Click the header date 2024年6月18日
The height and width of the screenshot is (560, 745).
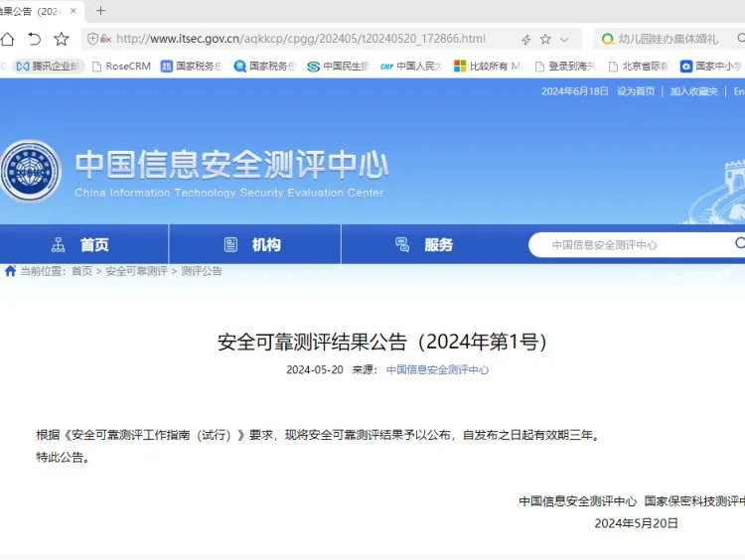click(575, 91)
